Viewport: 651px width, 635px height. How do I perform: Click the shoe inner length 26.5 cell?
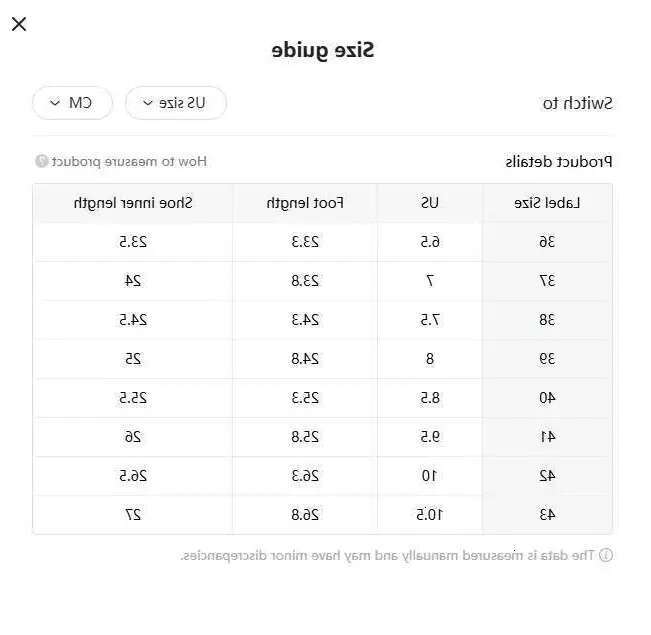133,476
